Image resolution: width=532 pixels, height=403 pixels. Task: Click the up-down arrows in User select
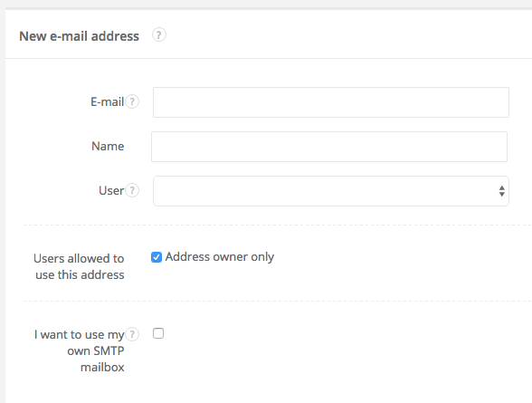(501, 191)
